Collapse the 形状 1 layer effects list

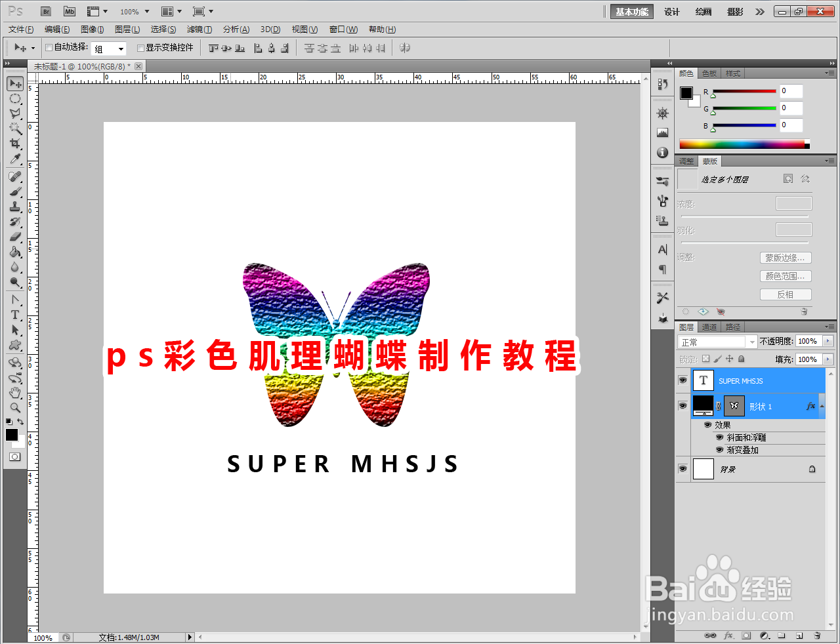822,407
